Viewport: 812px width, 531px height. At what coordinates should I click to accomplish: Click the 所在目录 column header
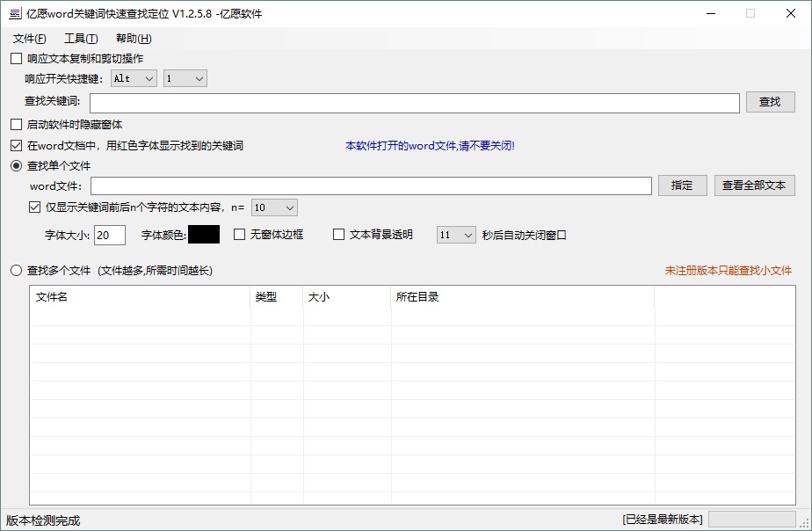click(x=523, y=297)
